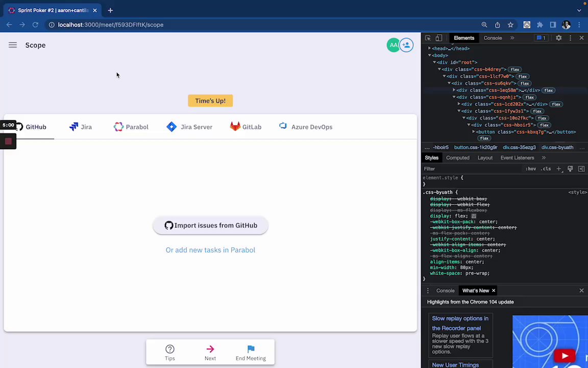Toggle computed styles sidebar icon
588x368 pixels.
pos(581,169)
